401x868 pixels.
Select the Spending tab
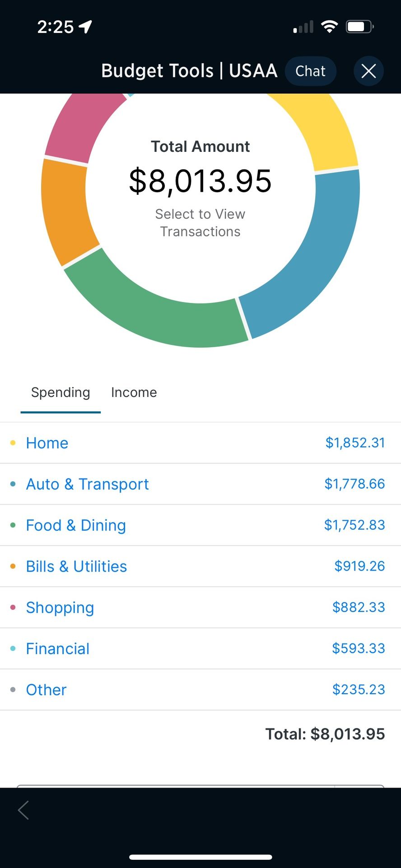(61, 392)
